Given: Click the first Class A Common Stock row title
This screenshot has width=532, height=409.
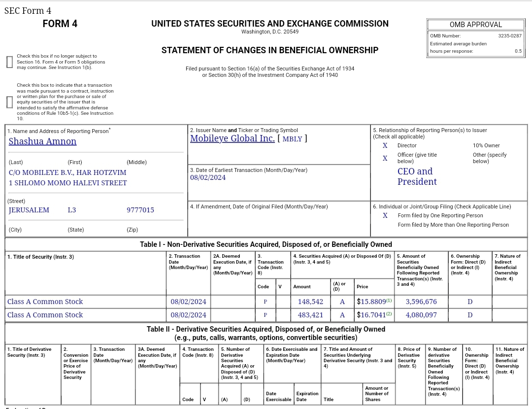Looking at the screenshot, I should click(x=45, y=302).
